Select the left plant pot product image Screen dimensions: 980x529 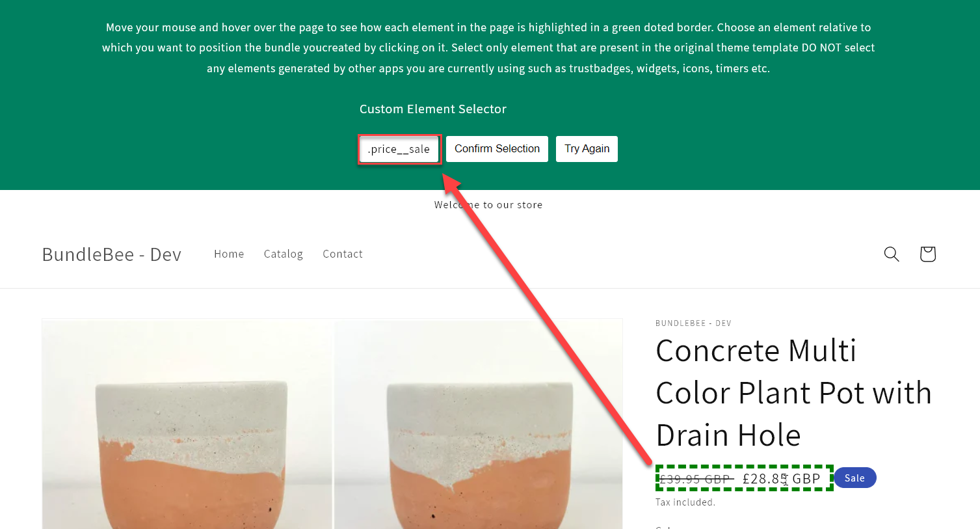click(188, 424)
